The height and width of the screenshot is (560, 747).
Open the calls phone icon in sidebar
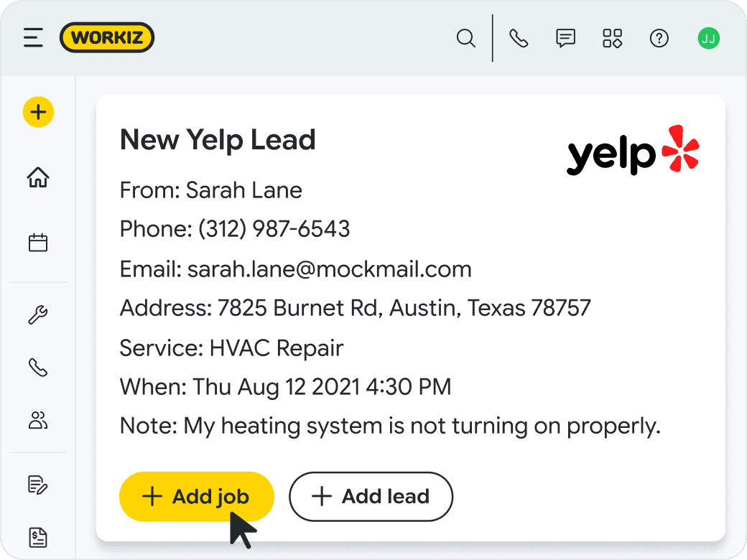click(x=38, y=367)
